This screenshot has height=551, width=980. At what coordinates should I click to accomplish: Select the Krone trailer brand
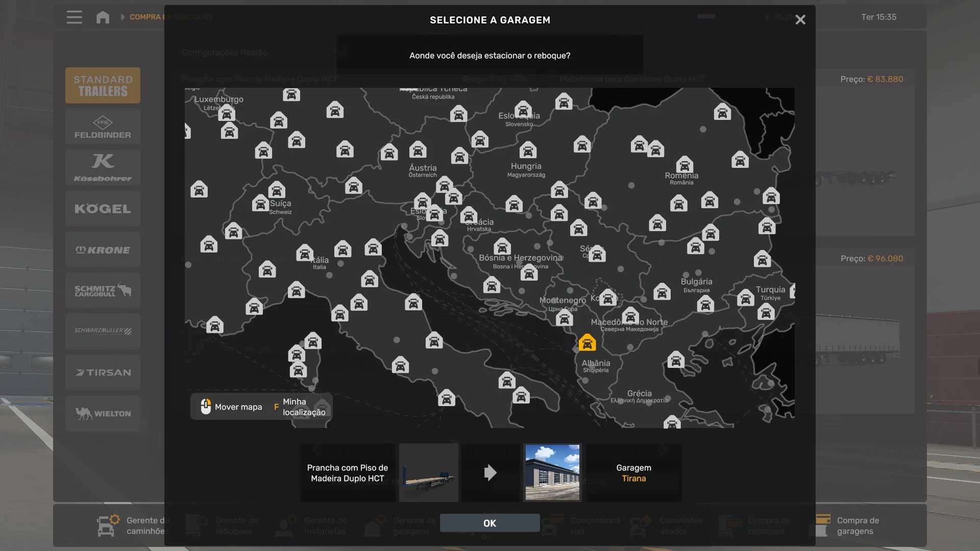[103, 250]
